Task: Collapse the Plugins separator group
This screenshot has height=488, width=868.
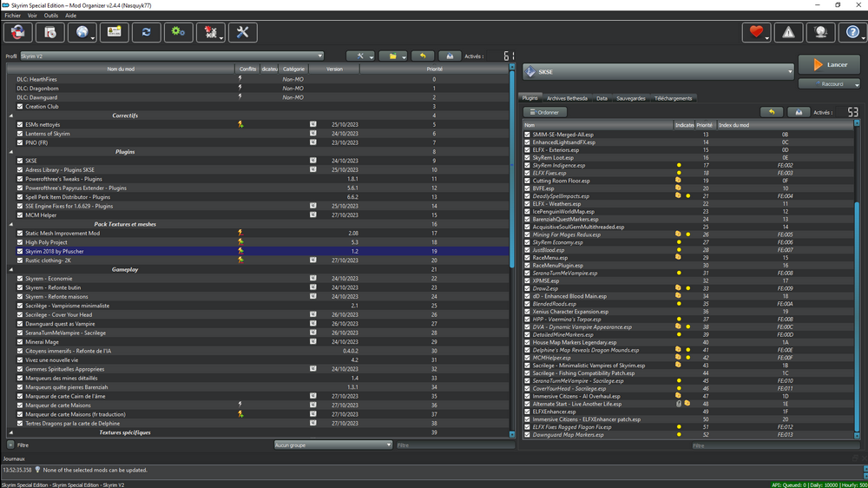Action: (11, 152)
